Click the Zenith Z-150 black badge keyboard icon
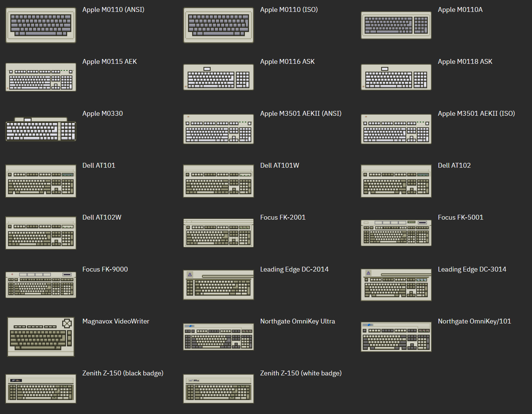The width and height of the screenshot is (532, 414). (41, 389)
